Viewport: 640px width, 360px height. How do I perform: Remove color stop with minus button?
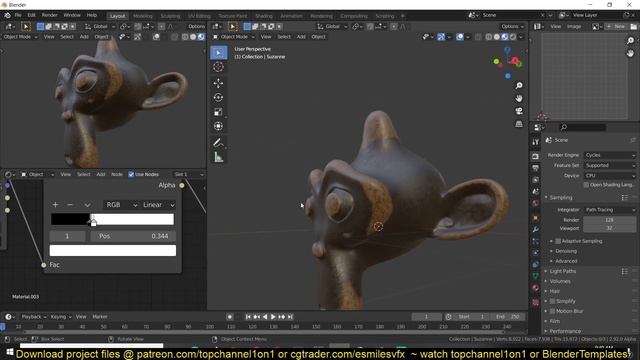click(x=70, y=205)
